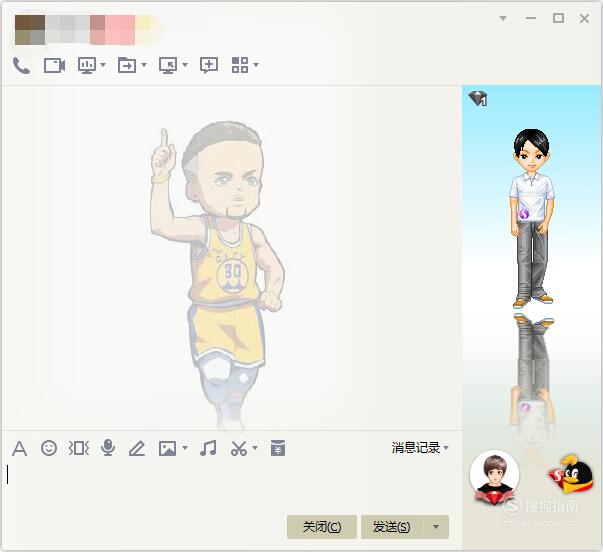Open the font settings tool
This screenshot has width=603, height=552.
[19, 449]
